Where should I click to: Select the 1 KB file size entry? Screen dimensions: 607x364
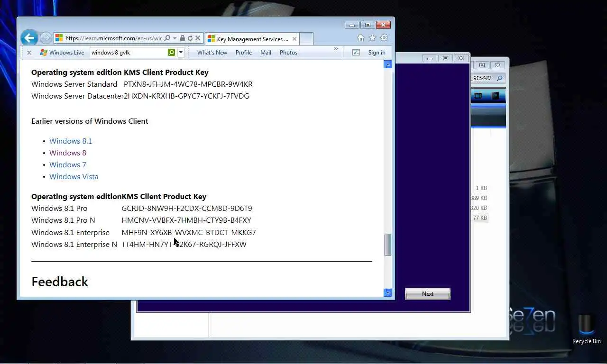pos(481,188)
